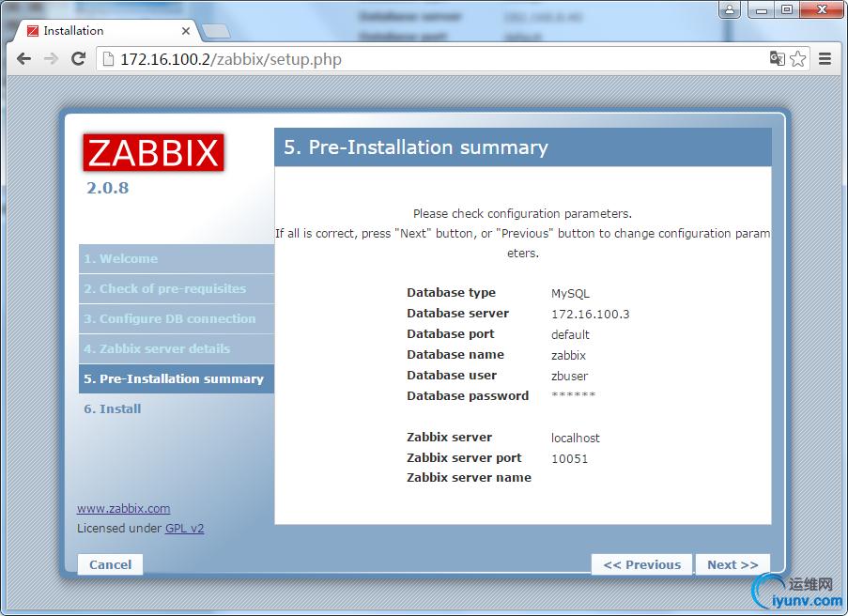Image resolution: width=848 pixels, height=616 pixels.
Task: Click the masked Database password value
Action: click(x=573, y=394)
